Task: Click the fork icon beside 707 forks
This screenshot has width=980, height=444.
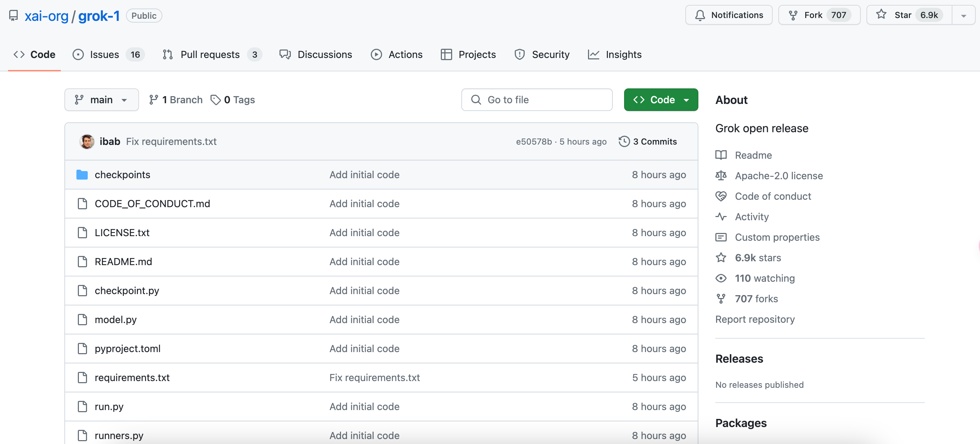Action: (721, 299)
